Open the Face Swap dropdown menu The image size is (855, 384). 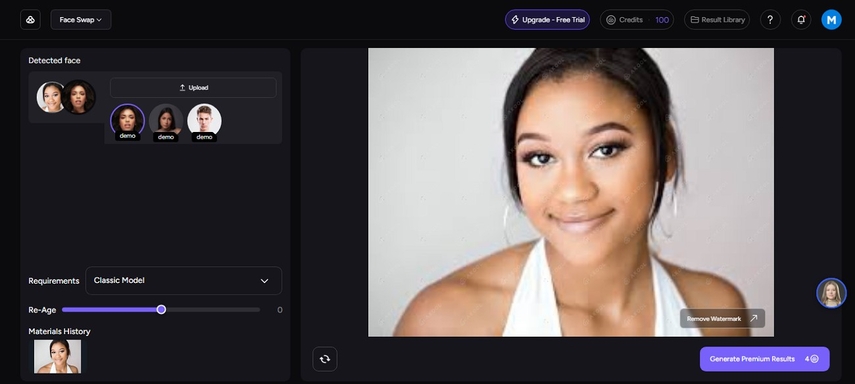tap(81, 20)
